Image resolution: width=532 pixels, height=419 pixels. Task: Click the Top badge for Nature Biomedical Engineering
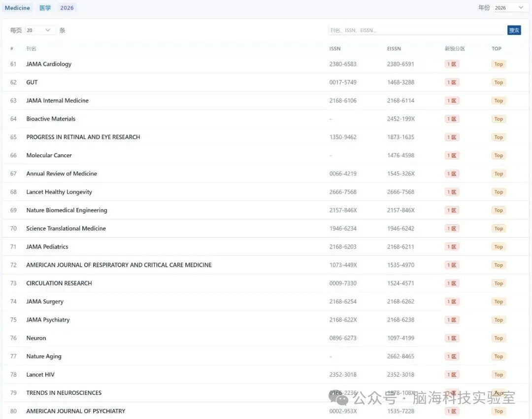point(499,210)
